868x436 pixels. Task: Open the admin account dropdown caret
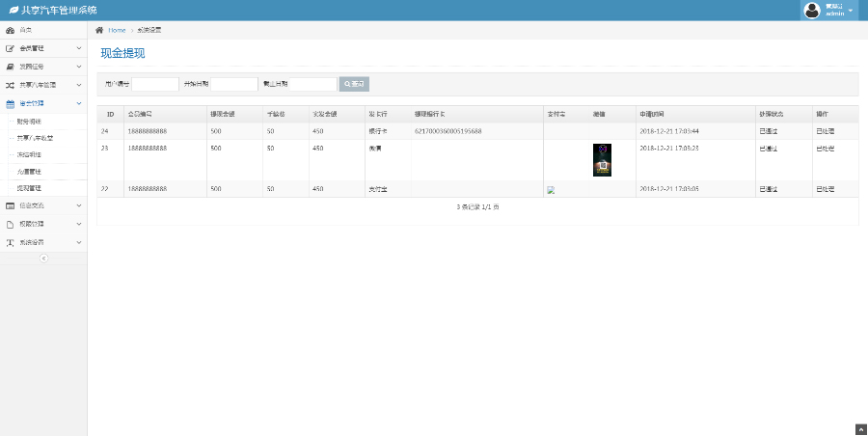click(x=851, y=11)
